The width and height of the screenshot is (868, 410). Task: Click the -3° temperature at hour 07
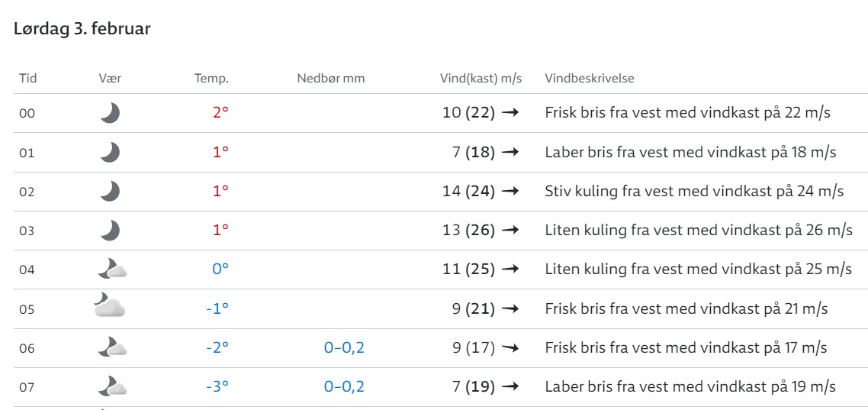click(217, 386)
